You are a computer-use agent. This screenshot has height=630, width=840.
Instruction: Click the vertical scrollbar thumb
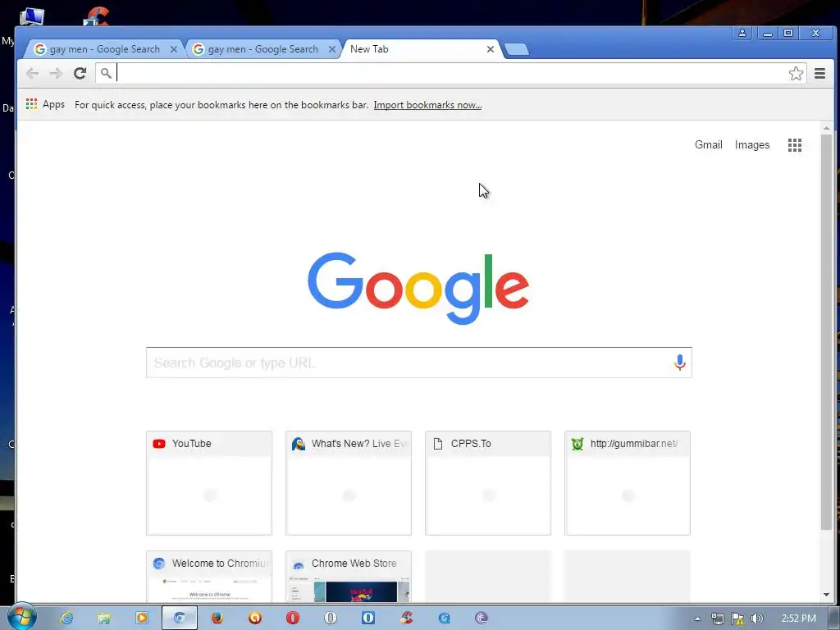[x=826, y=332]
